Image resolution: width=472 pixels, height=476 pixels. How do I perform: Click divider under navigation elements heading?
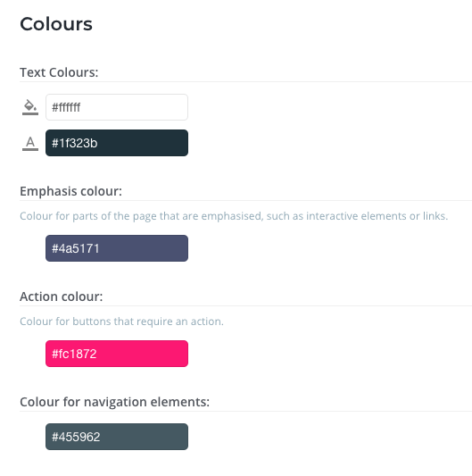point(245,412)
